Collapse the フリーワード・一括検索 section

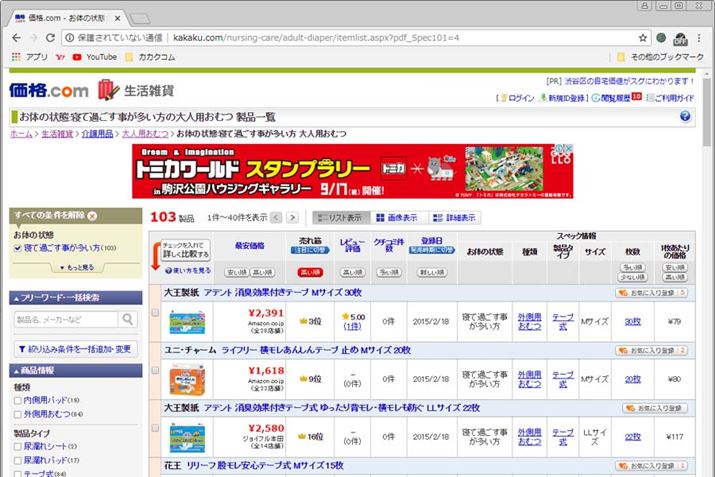pos(76,298)
